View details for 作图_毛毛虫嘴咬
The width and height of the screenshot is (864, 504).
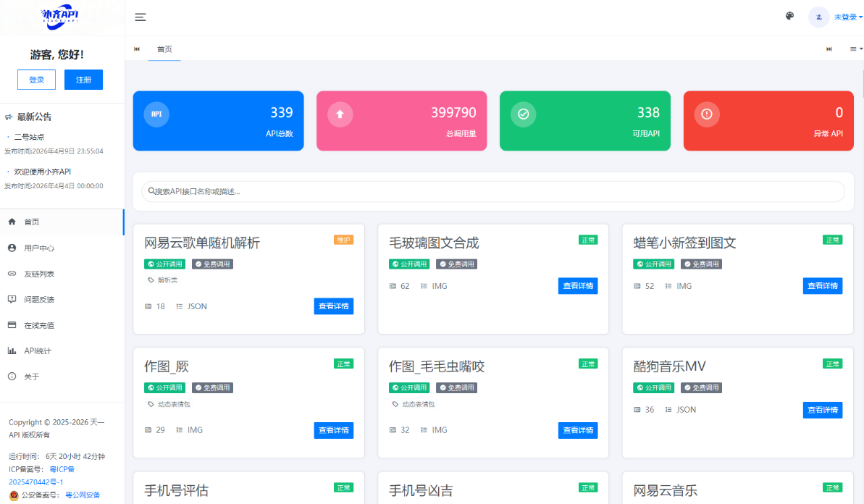tap(578, 430)
